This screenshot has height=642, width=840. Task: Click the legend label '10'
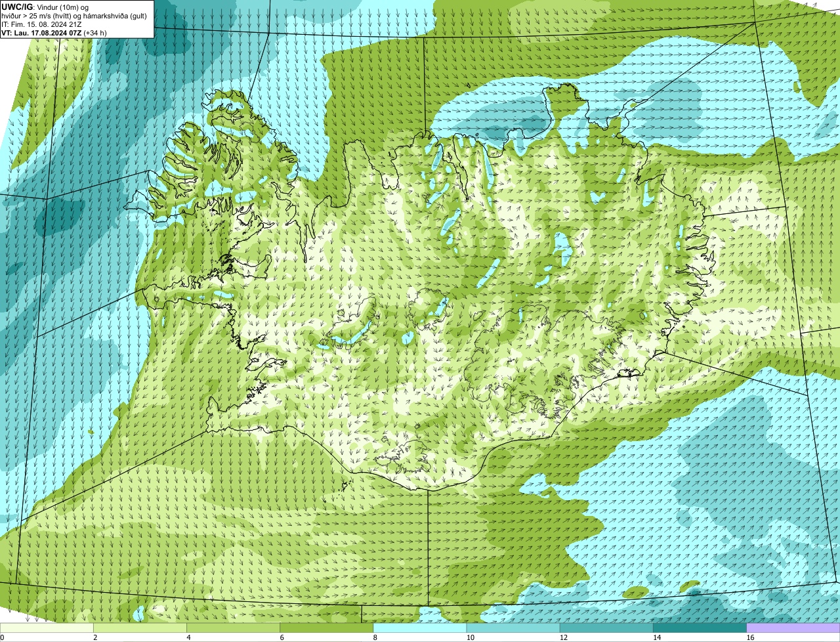(470, 637)
